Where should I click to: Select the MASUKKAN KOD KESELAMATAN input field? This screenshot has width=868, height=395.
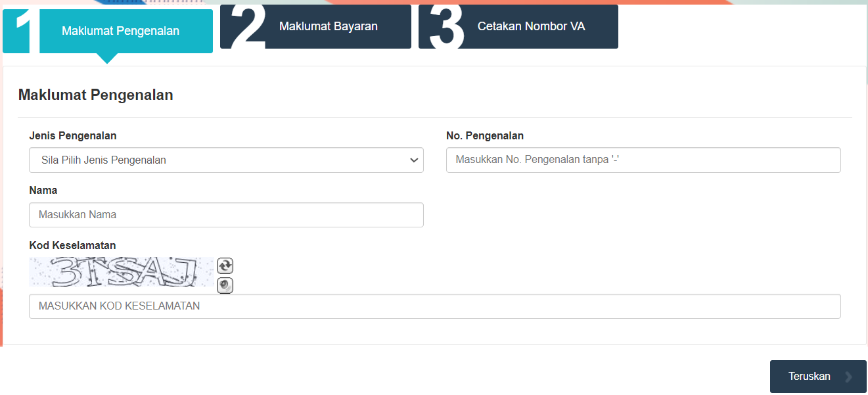[x=434, y=306]
